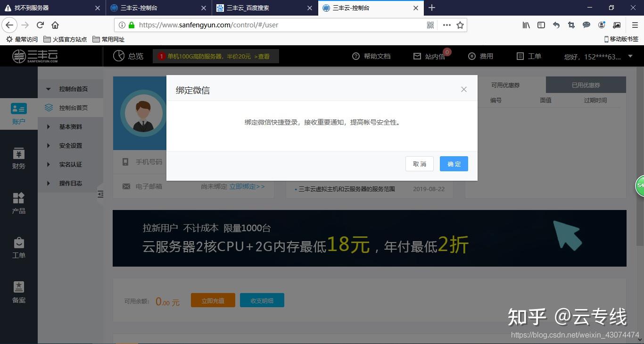Open browser home page icon

pyautogui.click(x=55, y=25)
